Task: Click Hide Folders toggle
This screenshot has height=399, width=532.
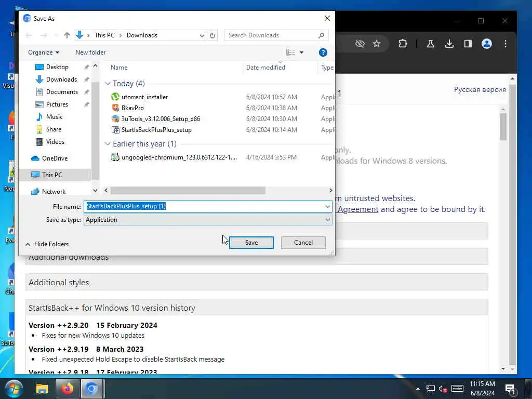Action: point(47,244)
